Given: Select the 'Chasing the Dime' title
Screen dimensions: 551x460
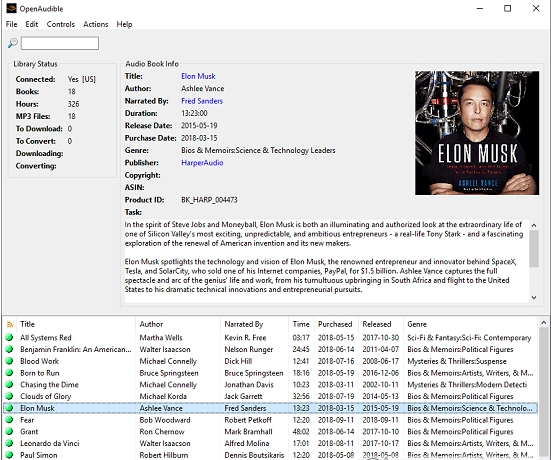Looking at the screenshot, I should pos(49,384).
